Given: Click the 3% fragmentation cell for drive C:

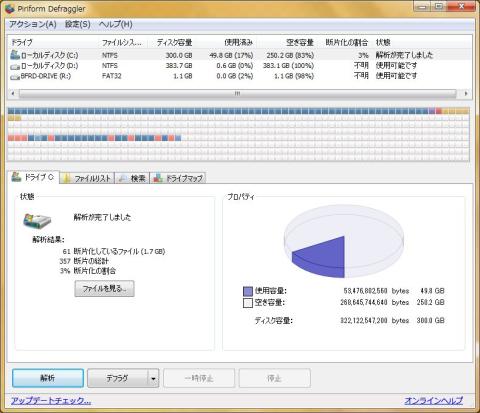Looking at the screenshot, I should pyautogui.click(x=363, y=55).
